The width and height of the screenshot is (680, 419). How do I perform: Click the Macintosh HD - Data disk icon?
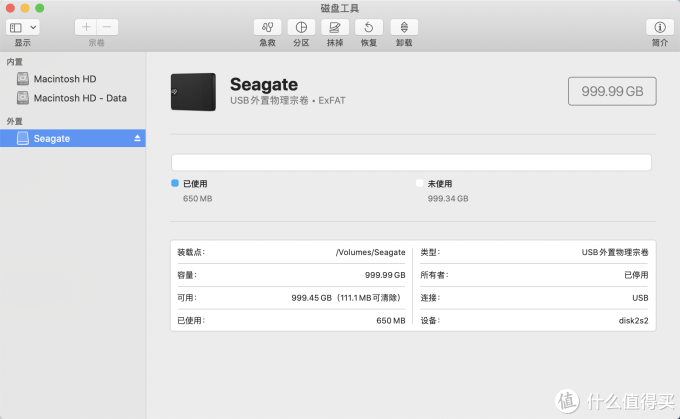pyautogui.click(x=23, y=98)
